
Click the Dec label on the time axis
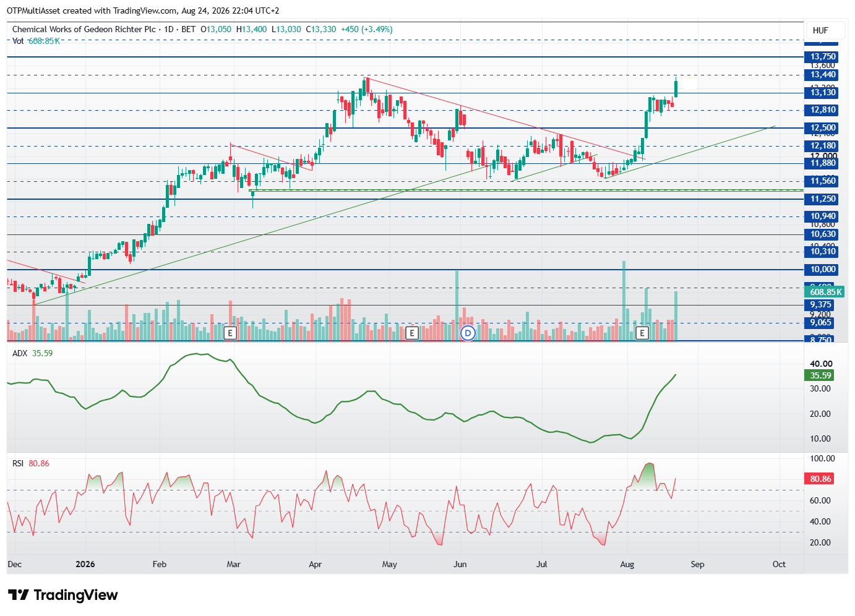15,564
